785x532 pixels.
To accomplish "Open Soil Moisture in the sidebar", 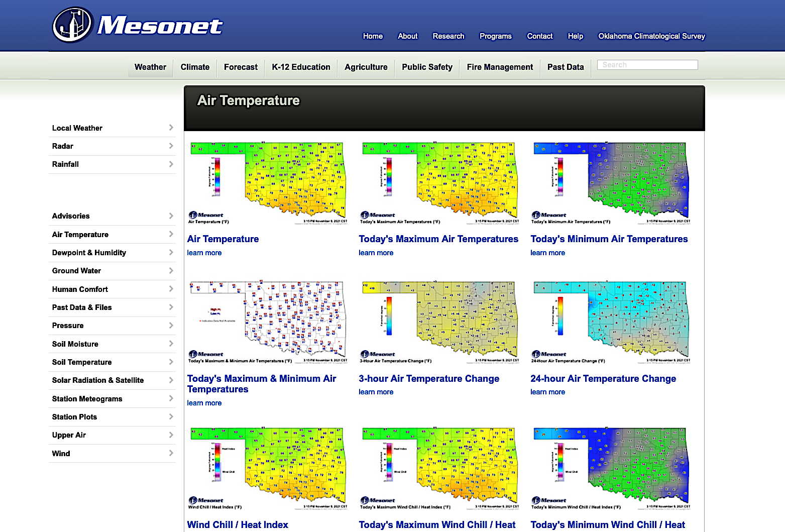I will [112, 344].
